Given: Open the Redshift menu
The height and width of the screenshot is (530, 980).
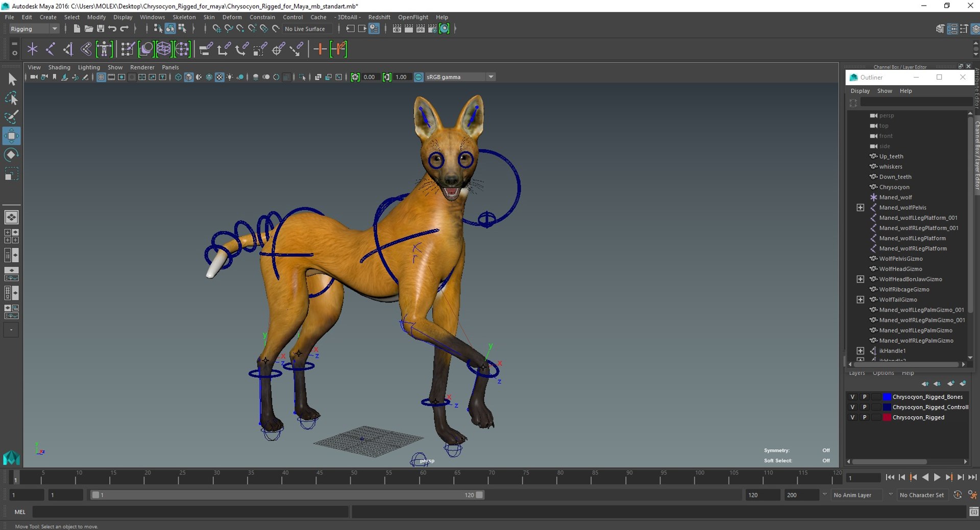Looking at the screenshot, I should 379,17.
